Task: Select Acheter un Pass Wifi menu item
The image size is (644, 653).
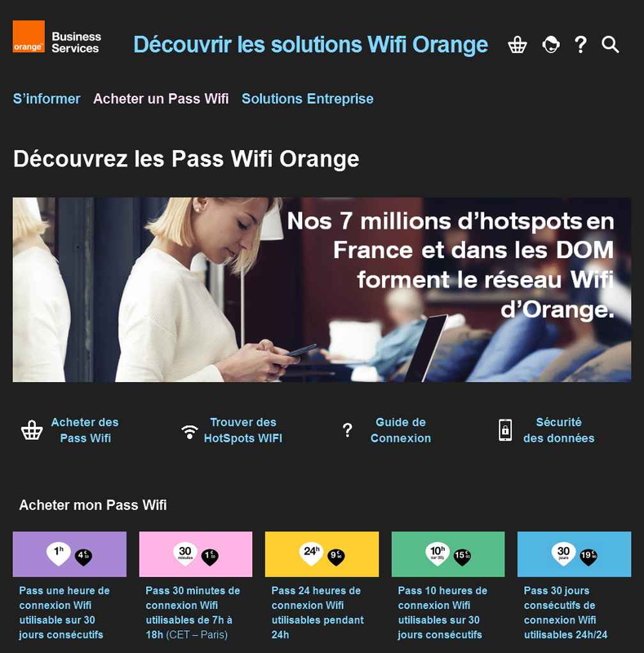Action: (161, 99)
